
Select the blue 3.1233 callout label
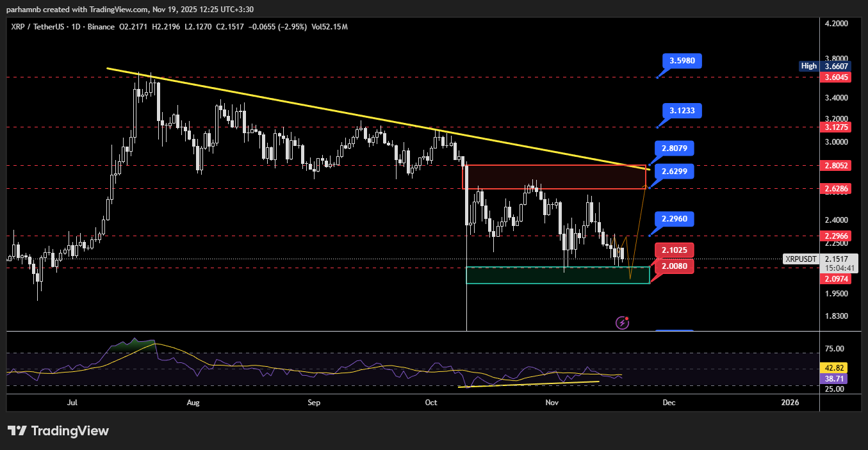tap(682, 111)
